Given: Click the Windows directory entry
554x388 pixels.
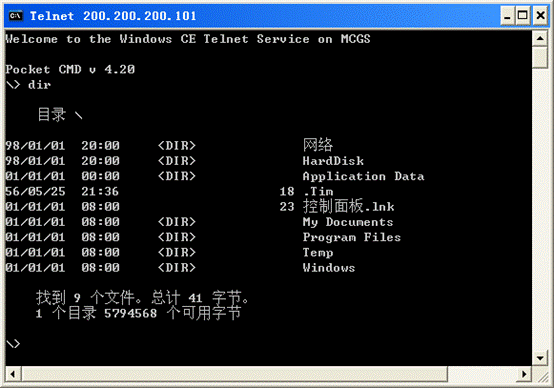Looking at the screenshot, I should tap(329, 268).
